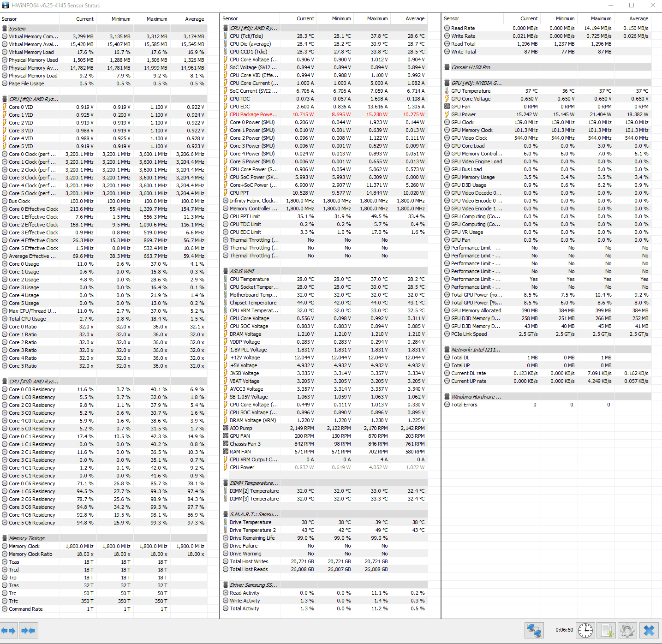Select the Drive Remaining Life row
Image resolution: width=662 pixels, height=644 pixels.
click(x=325, y=538)
